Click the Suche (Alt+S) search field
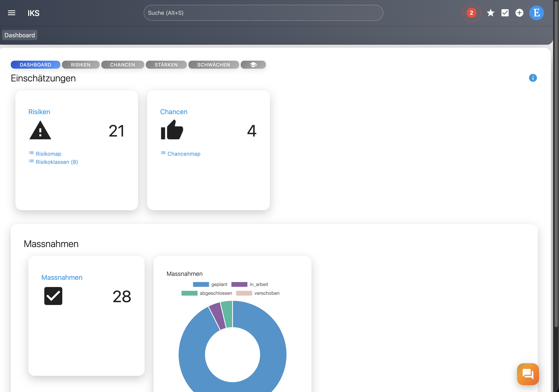 click(263, 13)
